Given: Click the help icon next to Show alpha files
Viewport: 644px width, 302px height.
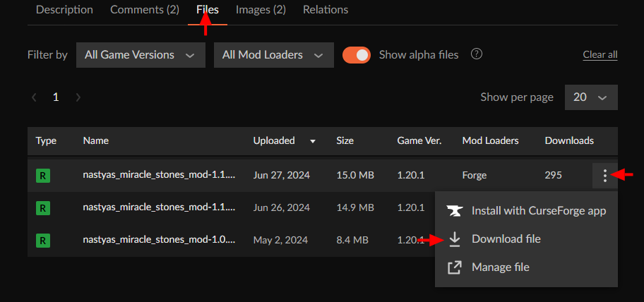Looking at the screenshot, I should (477, 54).
